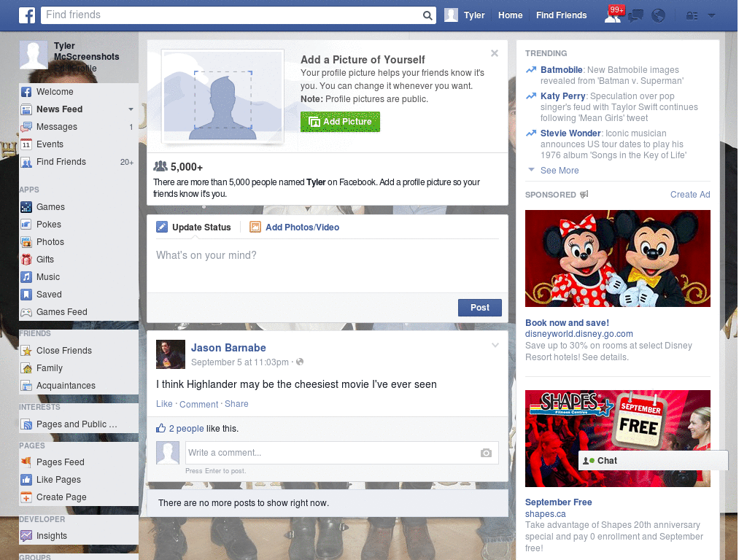The image size is (747, 560).
Task: Click the Post button
Action: point(480,308)
